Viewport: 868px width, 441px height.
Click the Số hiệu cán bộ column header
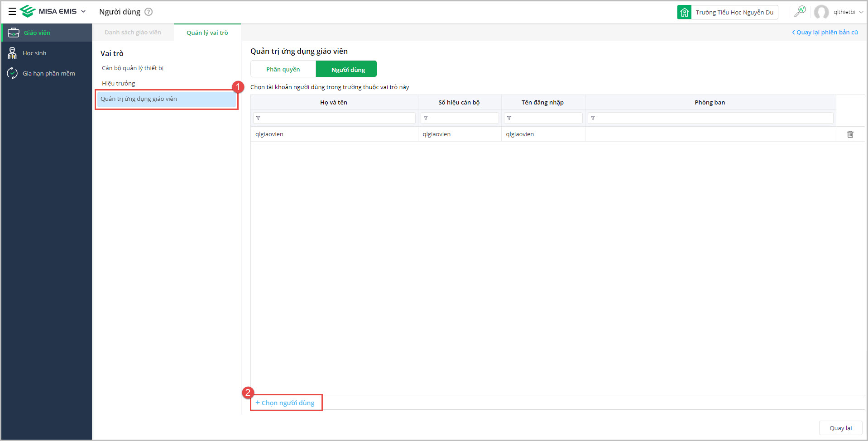pyautogui.click(x=459, y=102)
